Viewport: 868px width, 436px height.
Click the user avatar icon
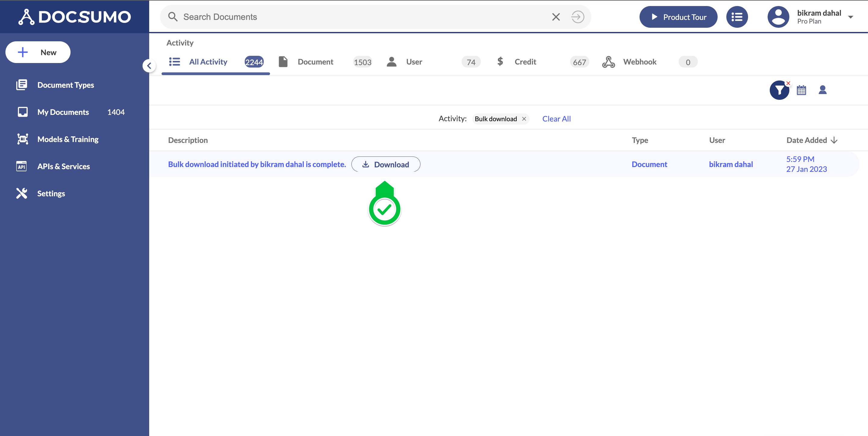pyautogui.click(x=778, y=17)
